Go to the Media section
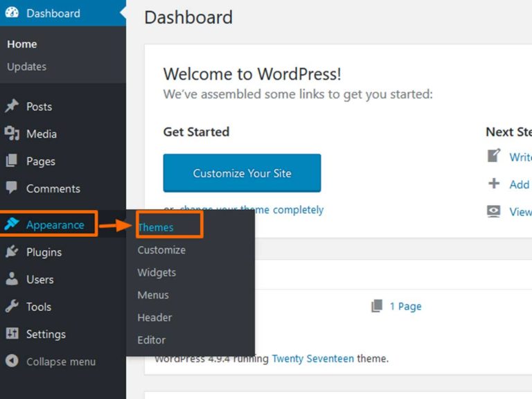532x399 pixels. tap(42, 134)
